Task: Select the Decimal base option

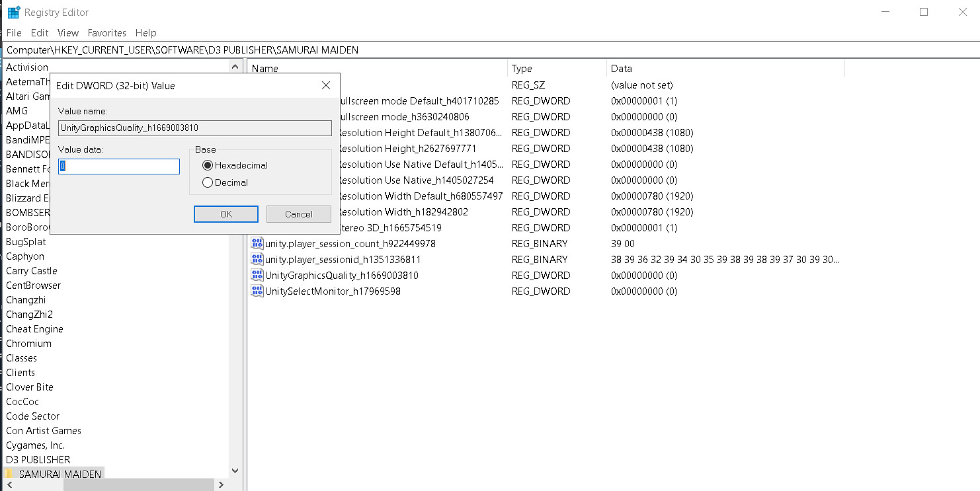Action: [208, 182]
